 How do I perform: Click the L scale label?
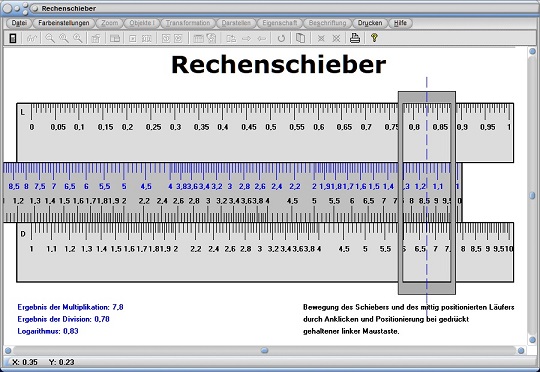tap(23, 112)
